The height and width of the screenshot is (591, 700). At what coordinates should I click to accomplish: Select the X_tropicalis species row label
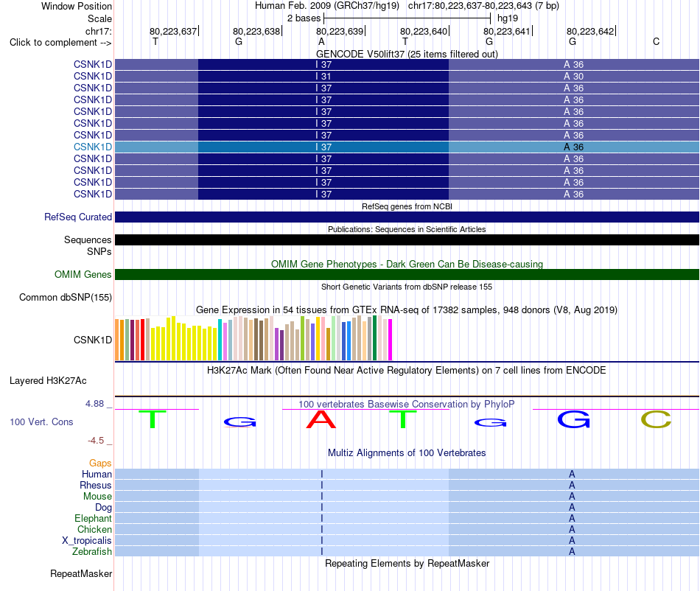[x=87, y=541]
